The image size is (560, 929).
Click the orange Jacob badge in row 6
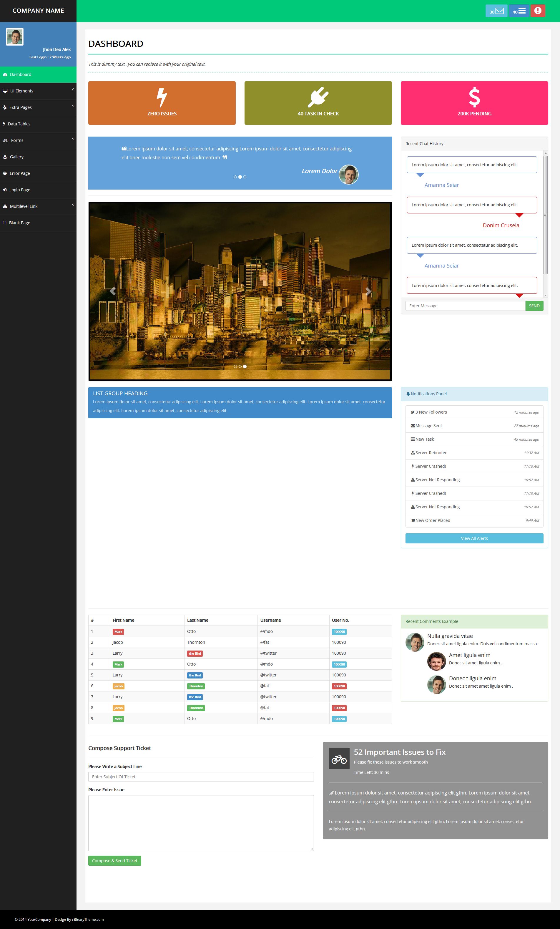click(x=118, y=686)
